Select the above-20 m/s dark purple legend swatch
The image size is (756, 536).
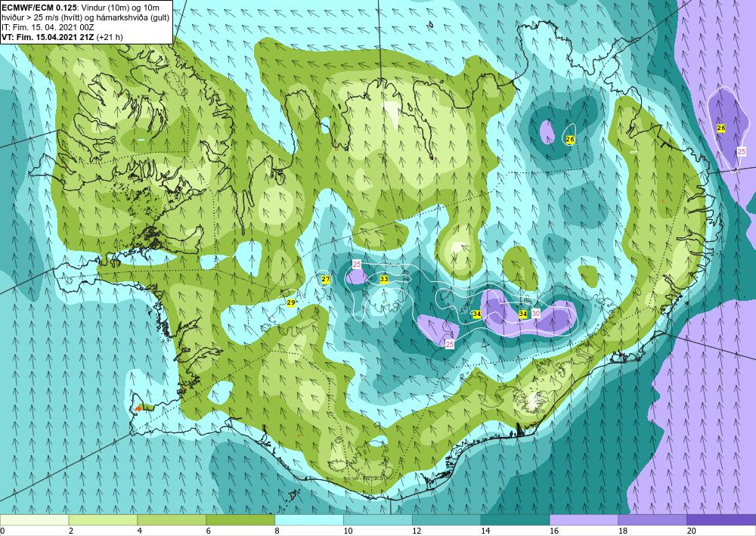[x=721, y=520]
